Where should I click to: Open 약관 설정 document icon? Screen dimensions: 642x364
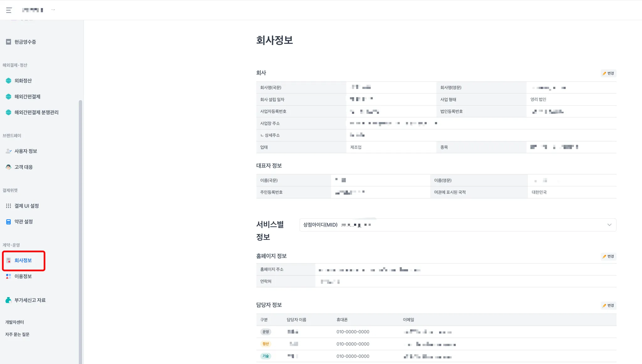click(x=8, y=222)
